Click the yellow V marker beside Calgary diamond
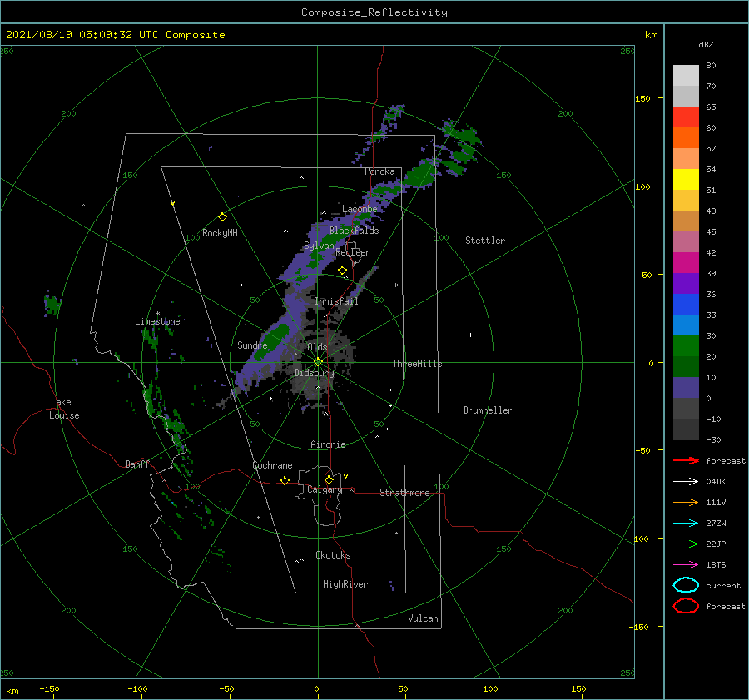 point(345,476)
